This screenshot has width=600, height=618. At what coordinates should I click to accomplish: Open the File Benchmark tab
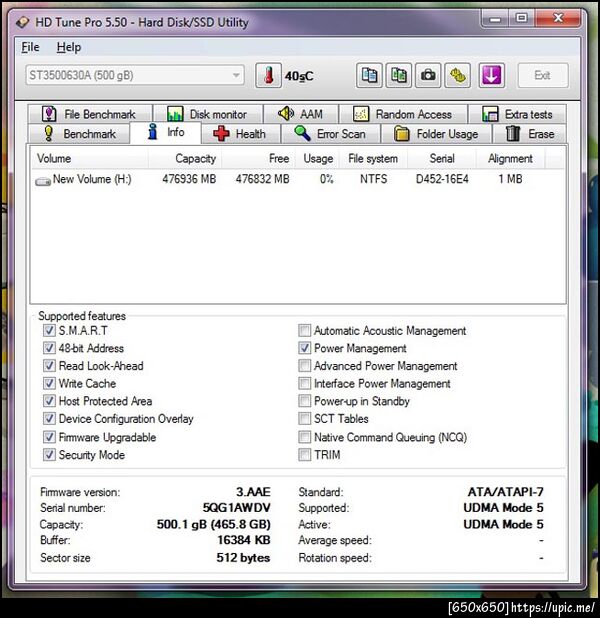pos(90,114)
